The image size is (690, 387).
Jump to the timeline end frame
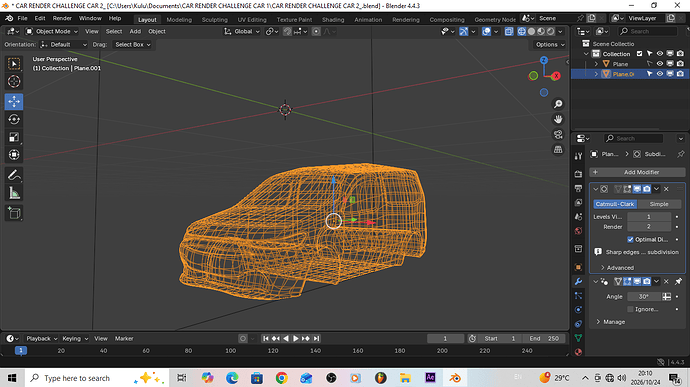point(316,339)
